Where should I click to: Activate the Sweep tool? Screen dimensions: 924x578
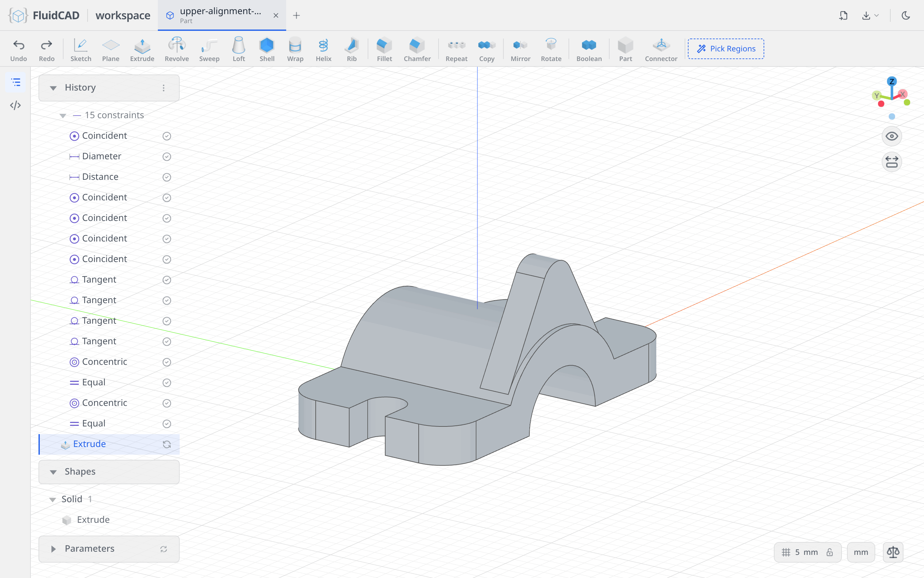coord(209,50)
